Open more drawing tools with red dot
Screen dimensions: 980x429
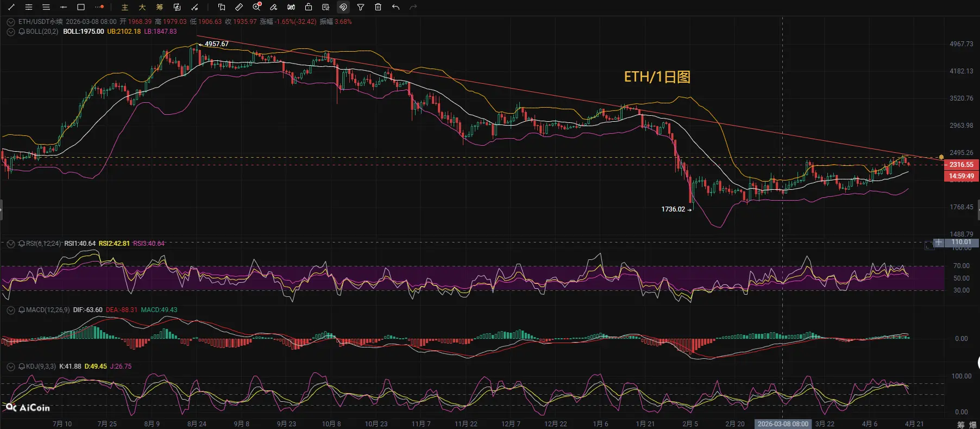99,7
